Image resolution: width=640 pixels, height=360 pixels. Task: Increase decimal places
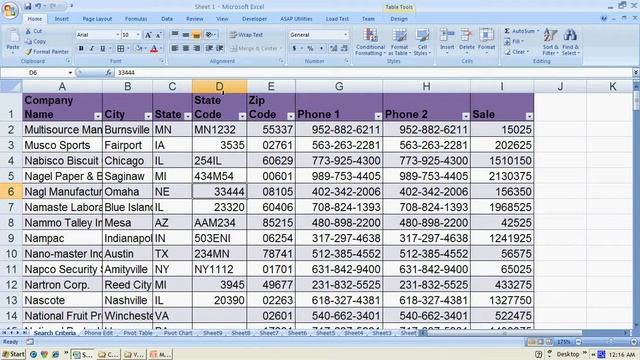[x=333, y=49]
